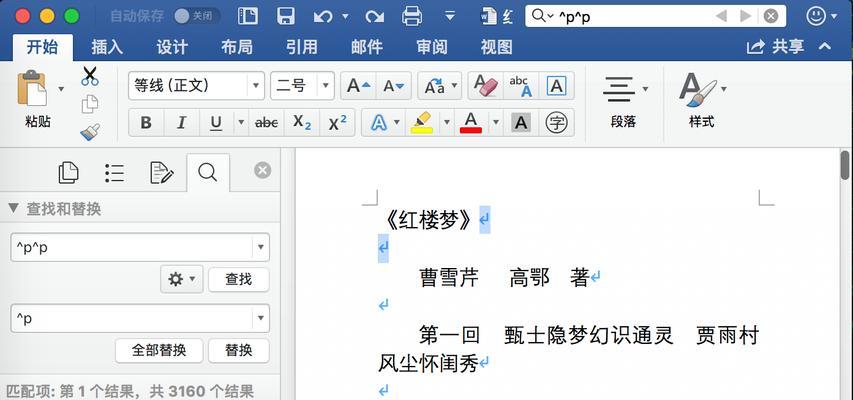Toggle bold formatting

point(146,123)
